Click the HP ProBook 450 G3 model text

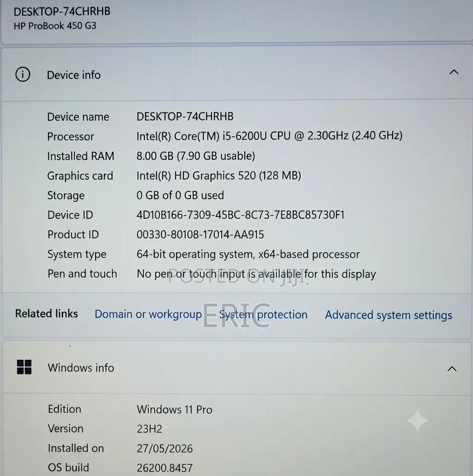(x=55, y=26)
